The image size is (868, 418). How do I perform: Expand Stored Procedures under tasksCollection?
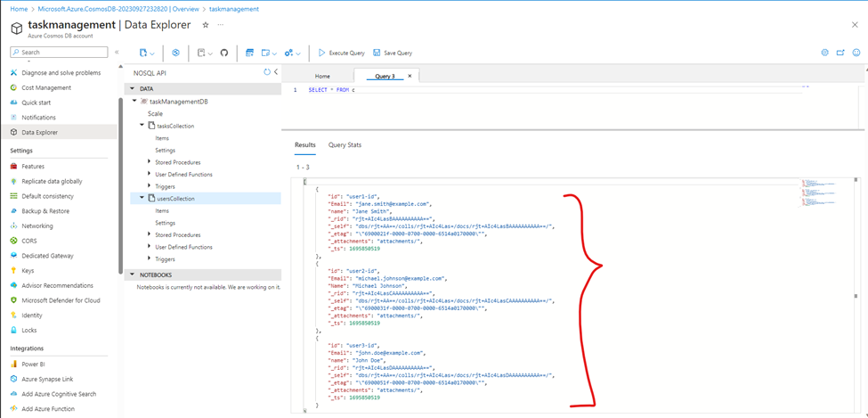(x=150, y=162)
